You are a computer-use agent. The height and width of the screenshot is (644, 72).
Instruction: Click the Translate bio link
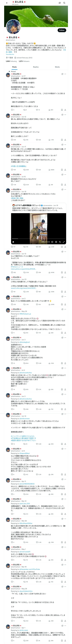click(x=10, y=54)
